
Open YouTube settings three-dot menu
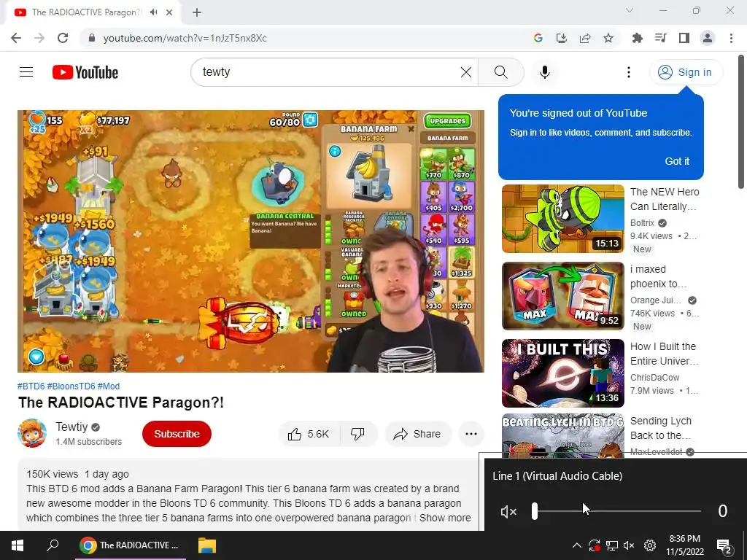629,72
